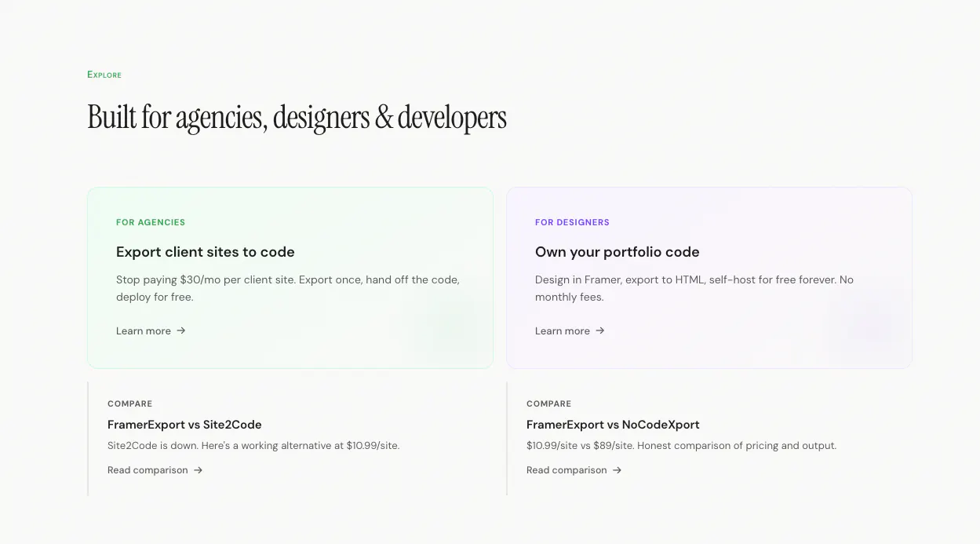Click the $10.99/site vs $89/site description
This screenshot has width=980, height=544.
point(681,446)
